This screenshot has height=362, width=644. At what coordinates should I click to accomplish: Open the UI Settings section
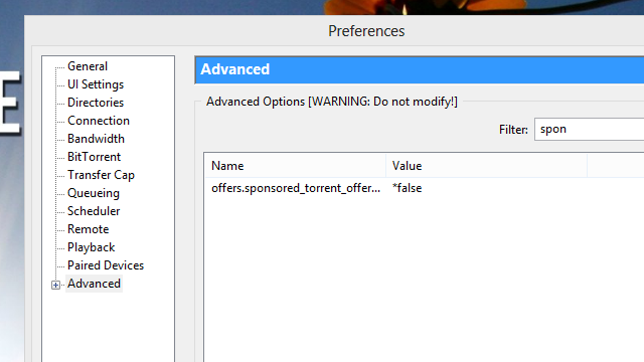95,84
